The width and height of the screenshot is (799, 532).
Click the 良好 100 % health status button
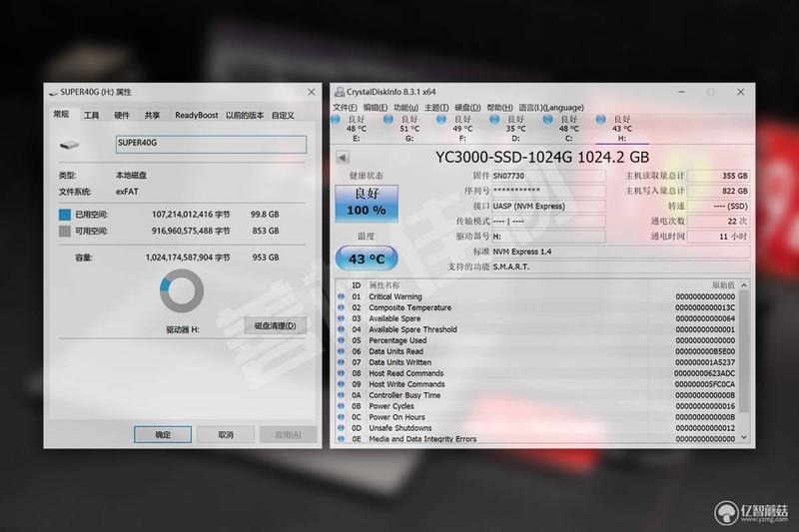coord(367,204)
